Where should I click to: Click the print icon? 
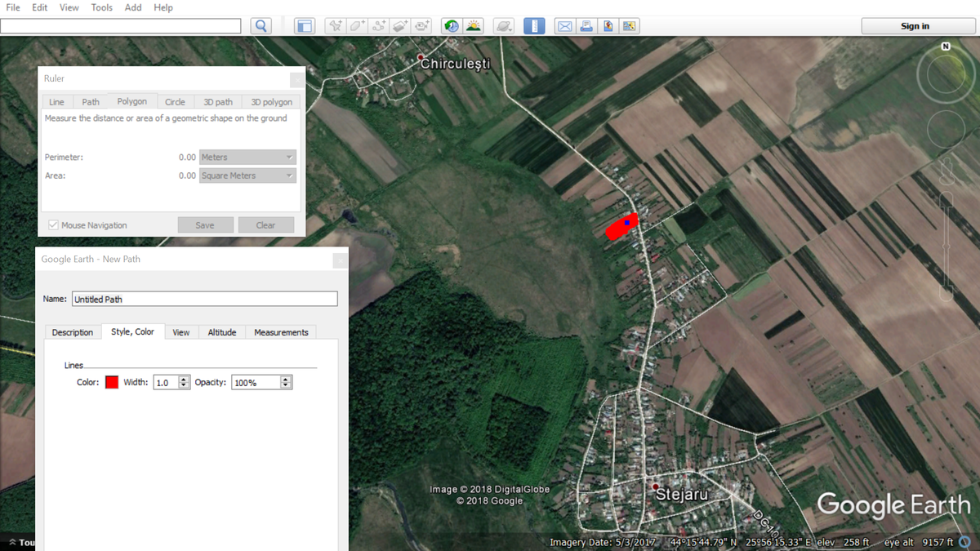coord(586,26)
